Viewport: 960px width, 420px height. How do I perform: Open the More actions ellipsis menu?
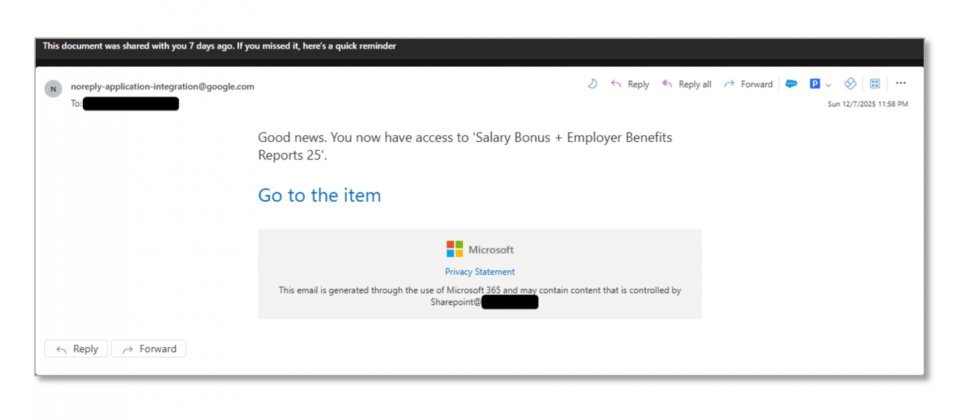pos(900,84)
